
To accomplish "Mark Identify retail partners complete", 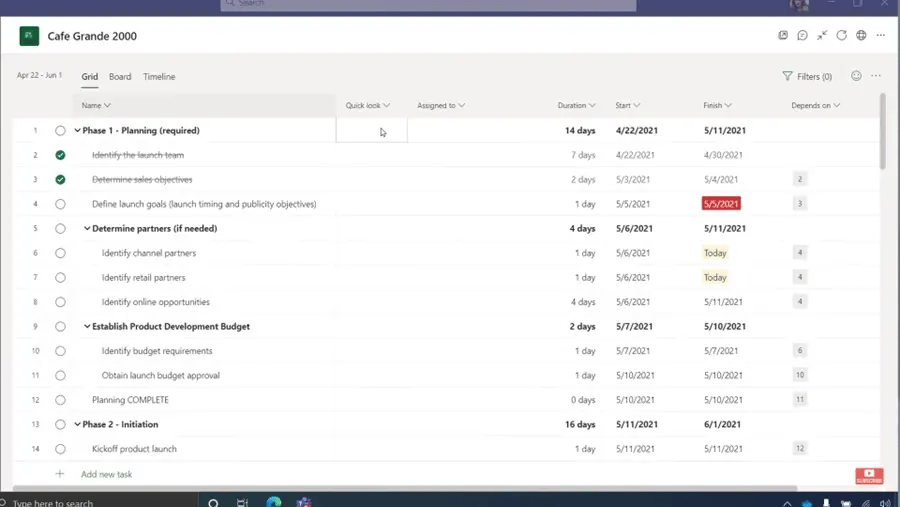I will coord(60,277).
